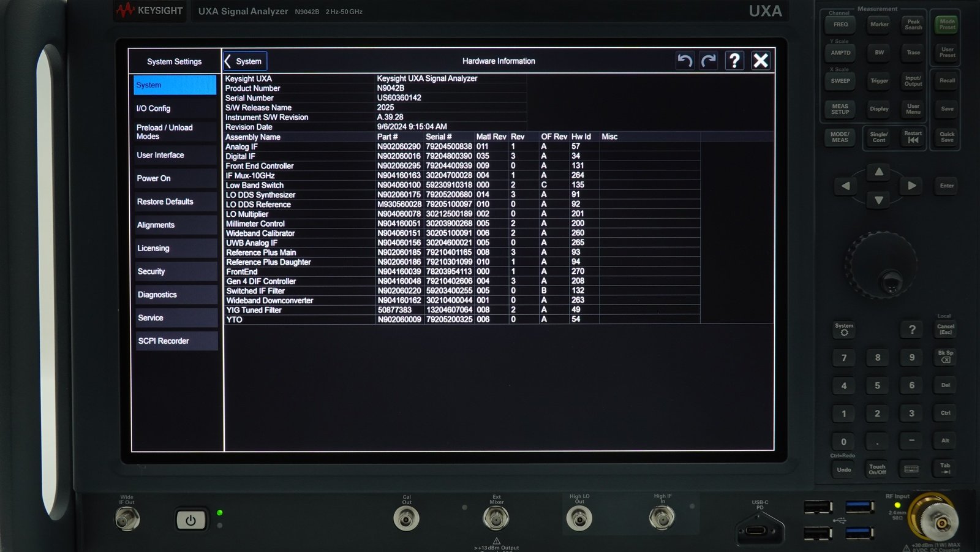The width and height of the screenshot is (980, 552).
Task: Open the Service tab
Action: tap(175, 318)
